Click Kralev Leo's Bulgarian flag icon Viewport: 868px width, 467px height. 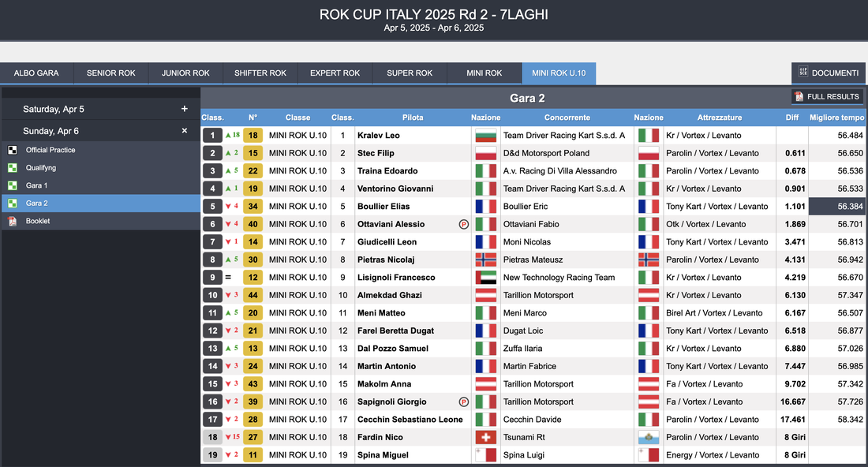(x=485, y=136)
